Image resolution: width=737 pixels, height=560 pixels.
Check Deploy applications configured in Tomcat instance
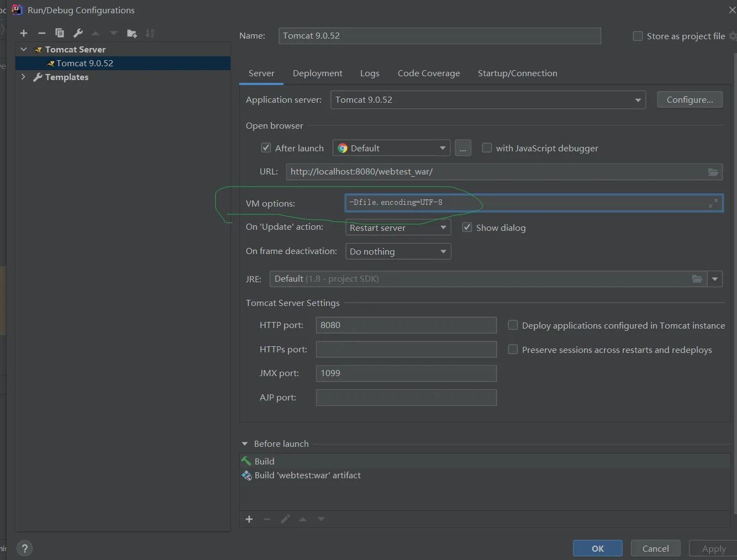(513, 325)
